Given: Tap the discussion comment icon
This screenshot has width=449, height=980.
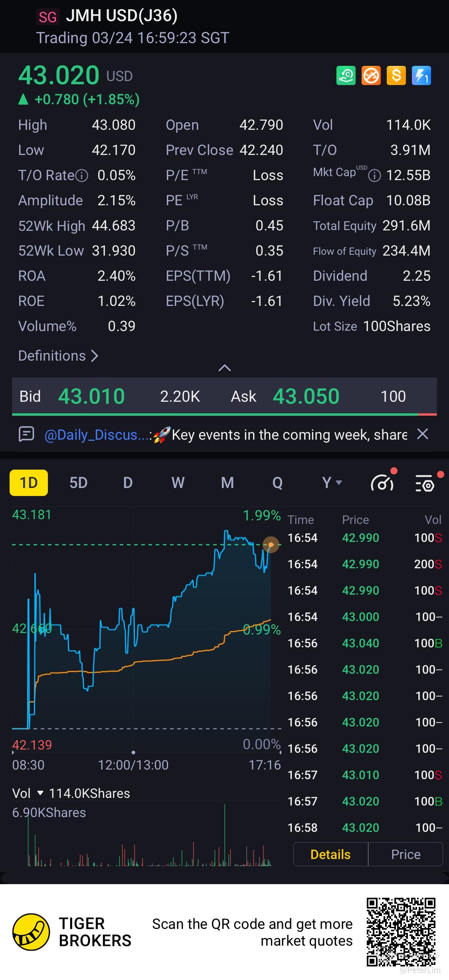Looking at the screenshot, I should click(x=27, y=434).
